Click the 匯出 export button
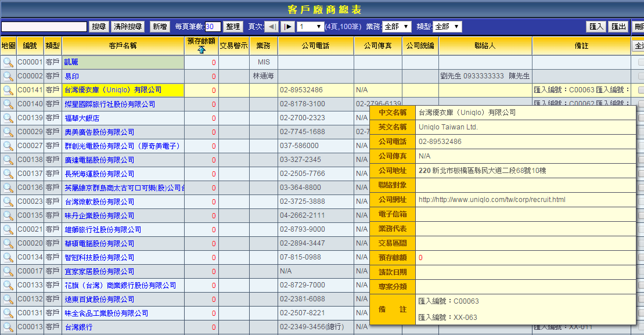The image size is (644, 335). coord(618,27)
